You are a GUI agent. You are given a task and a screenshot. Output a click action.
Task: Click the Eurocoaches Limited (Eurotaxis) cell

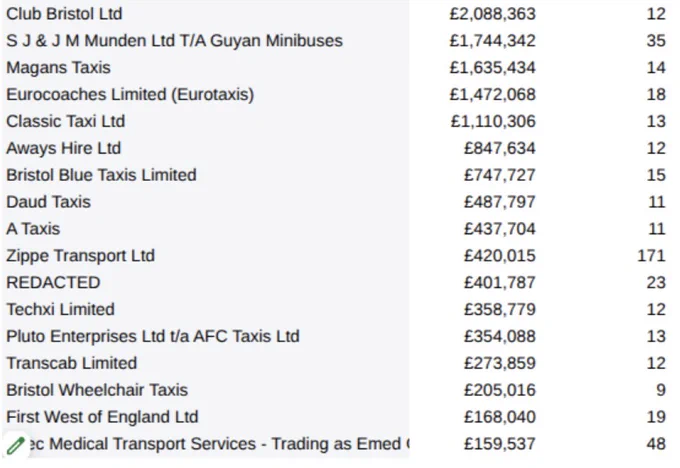130,95
